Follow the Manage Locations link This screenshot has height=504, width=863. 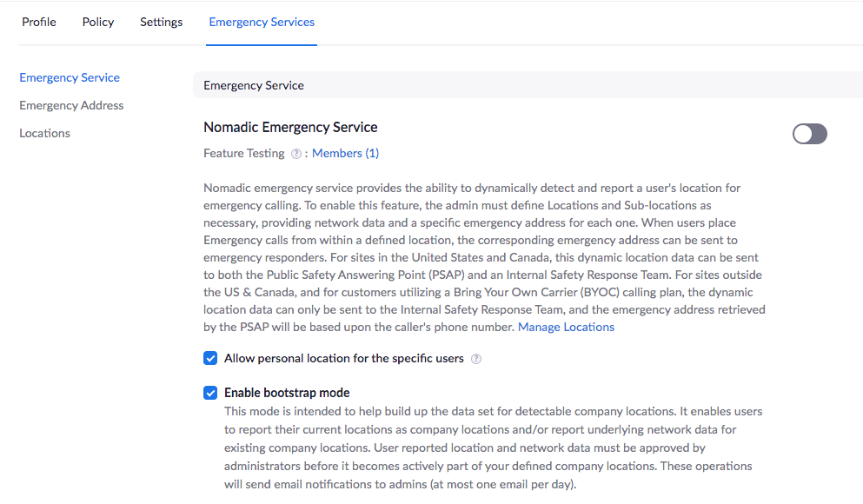[566, 328]
